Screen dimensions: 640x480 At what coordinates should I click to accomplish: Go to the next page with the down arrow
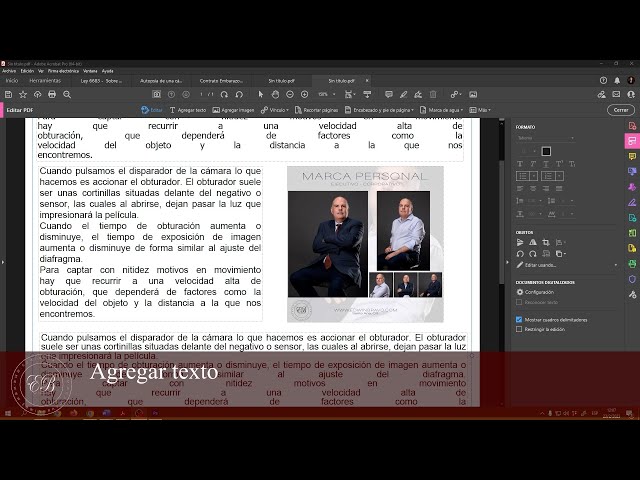click(186, 95)
